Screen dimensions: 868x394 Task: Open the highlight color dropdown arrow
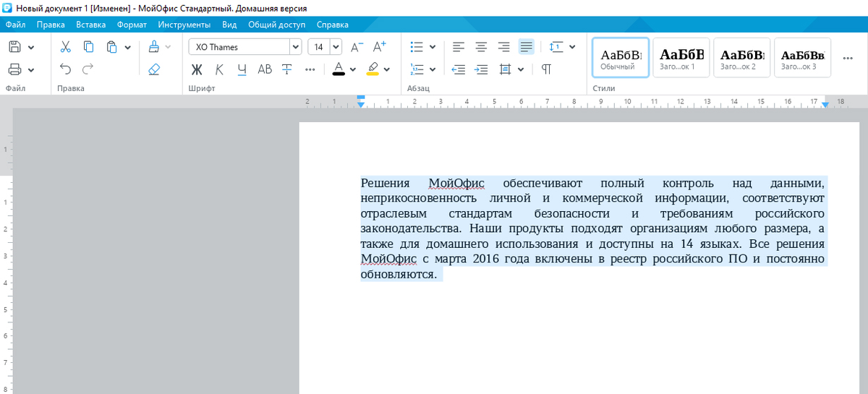387,69
